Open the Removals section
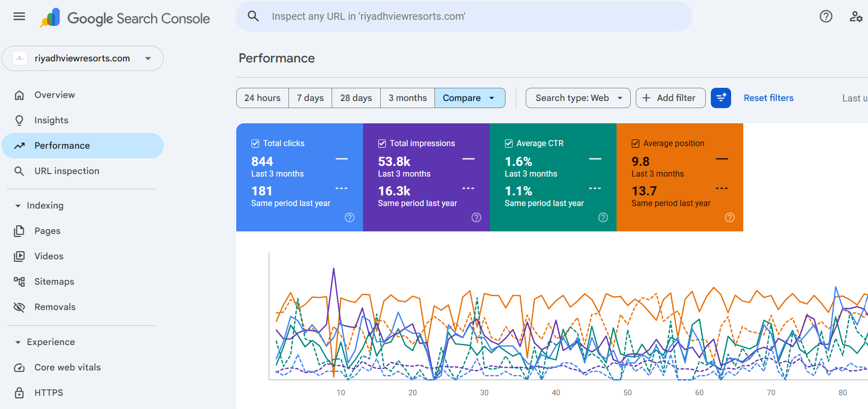This screenshot has width=868, height=409. pyautogui.click(x=55, y=307)
